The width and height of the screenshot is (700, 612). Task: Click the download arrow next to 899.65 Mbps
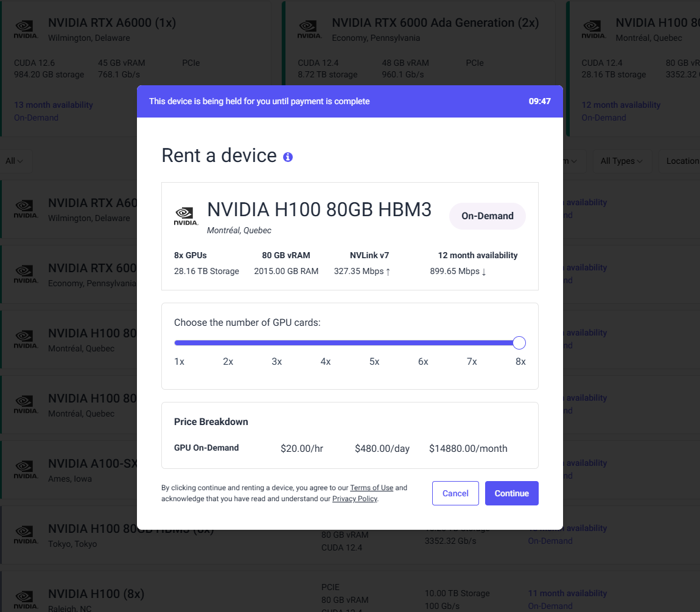(484, 272)
